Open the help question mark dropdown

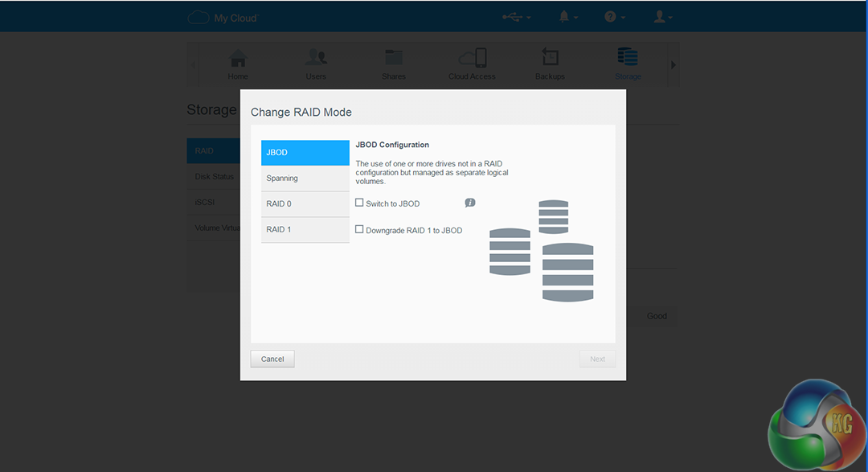[614, 17]
